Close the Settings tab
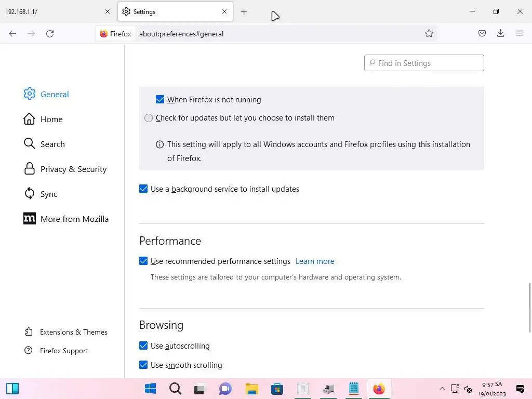Viewport: 532px width, 399px height. click(224, 11)
